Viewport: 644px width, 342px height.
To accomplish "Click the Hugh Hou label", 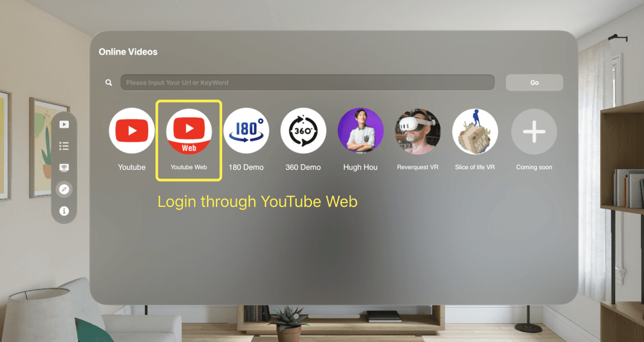I will (x=361, y=167).
